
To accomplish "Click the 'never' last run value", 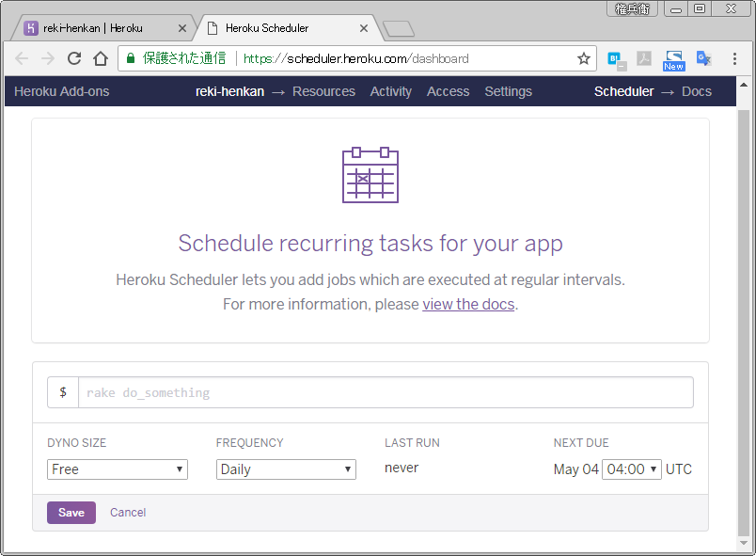I will (402, 468).
